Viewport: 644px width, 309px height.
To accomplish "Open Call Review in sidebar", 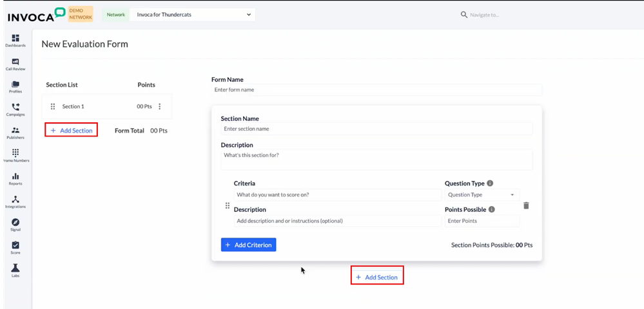I will [15, 64].
